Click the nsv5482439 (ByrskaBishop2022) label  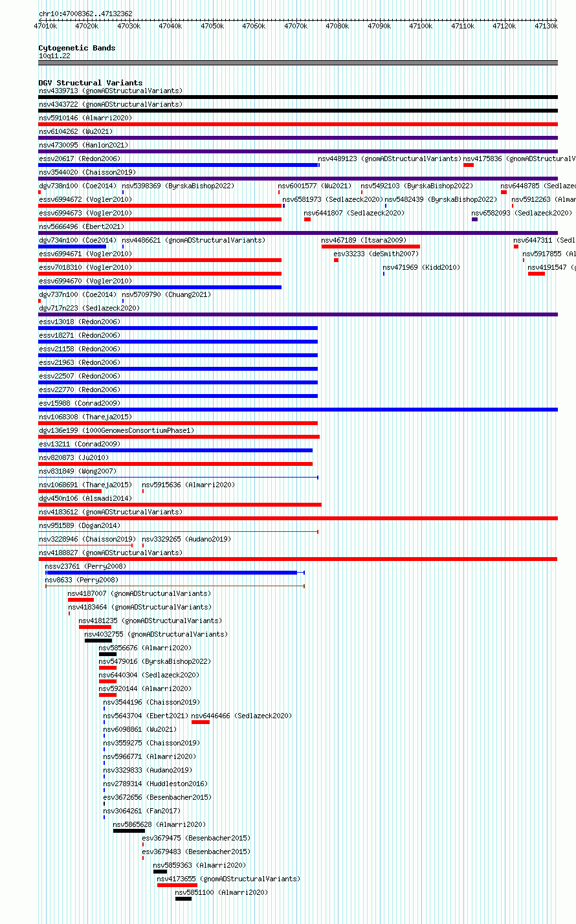(x=441, y=199)
